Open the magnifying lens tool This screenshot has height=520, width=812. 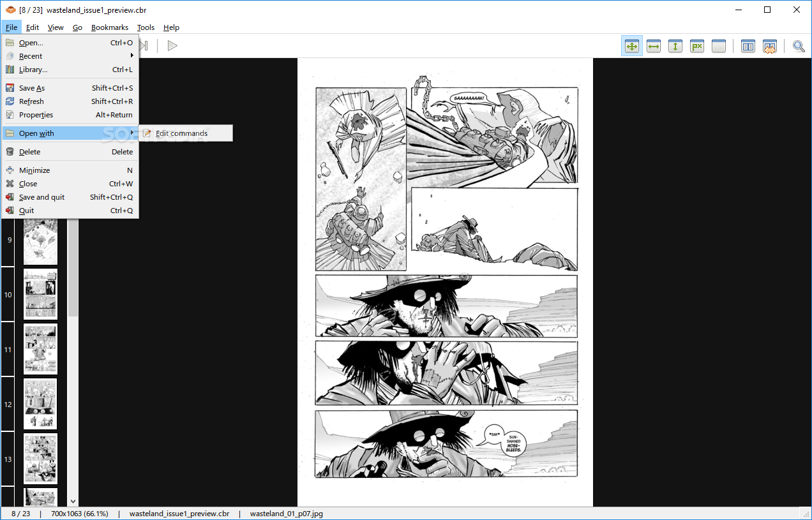tap(799, 46)
